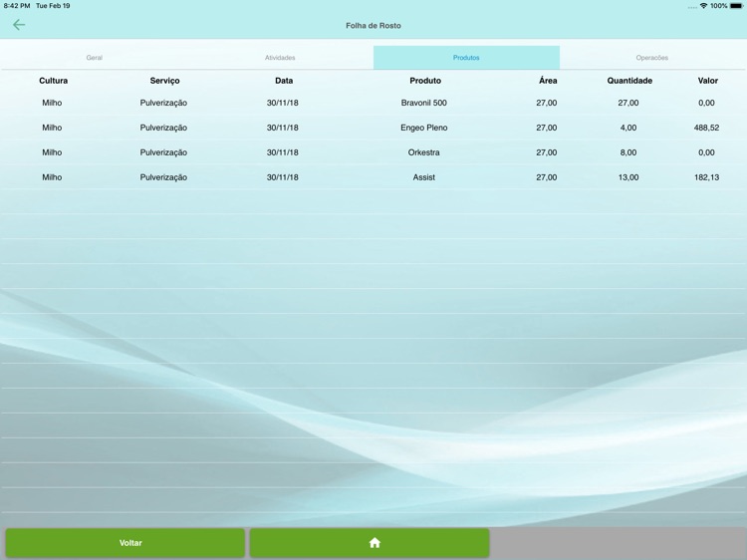The height and width of the screenshot is (560, 747).
Task: Click Quantidade 27,00 in Bravonil 500 row
Action: coord(628,103)
